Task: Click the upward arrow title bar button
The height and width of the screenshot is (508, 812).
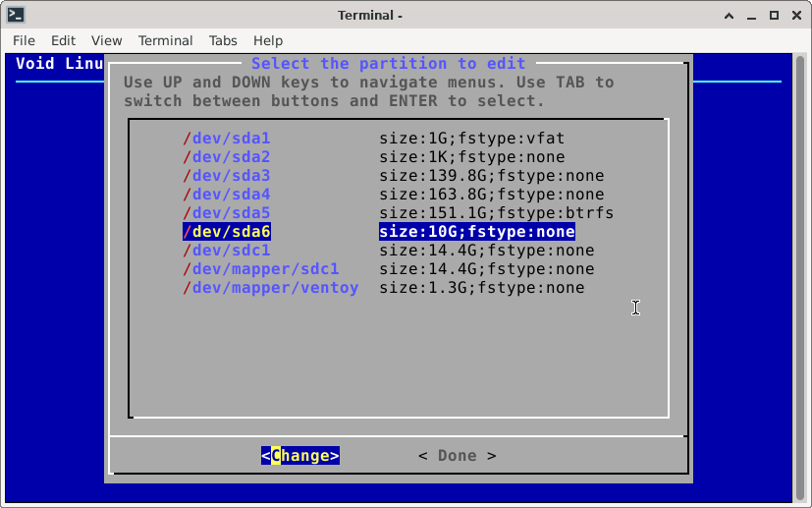Action: tap(729, 15)
